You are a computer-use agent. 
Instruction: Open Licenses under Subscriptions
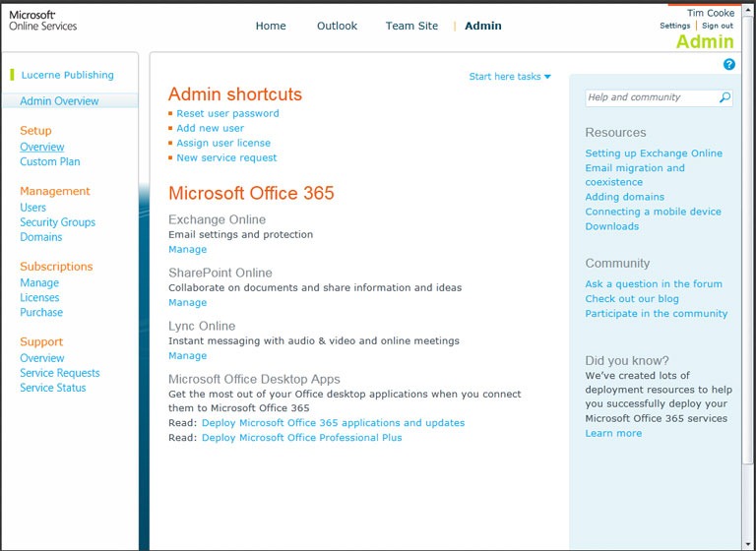tap(39, 297)
